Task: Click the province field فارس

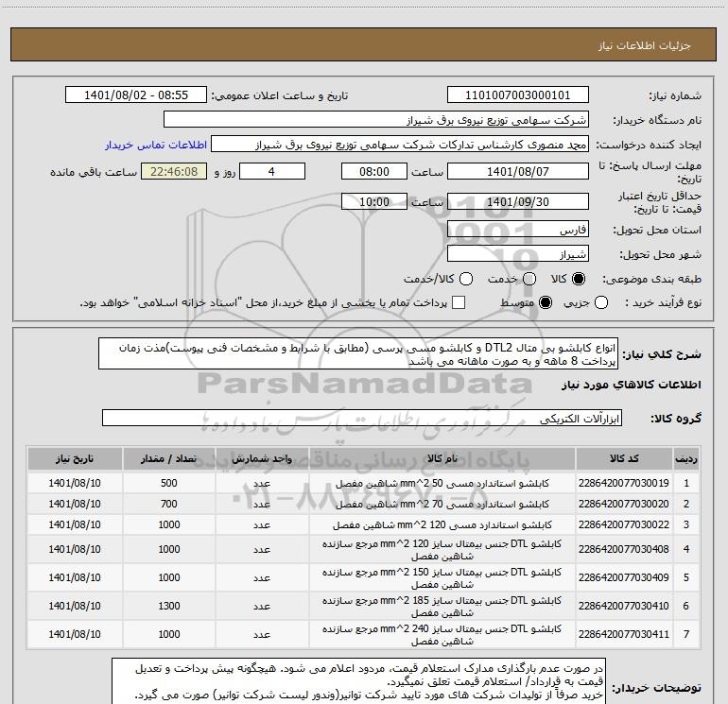Action: (x=518, y=230)
